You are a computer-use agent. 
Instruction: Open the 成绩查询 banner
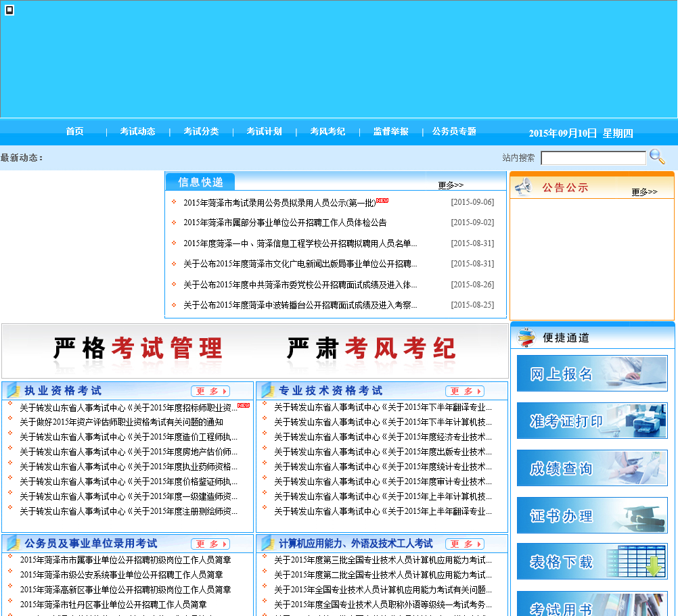pyautogui.click(x=592, y=468)
